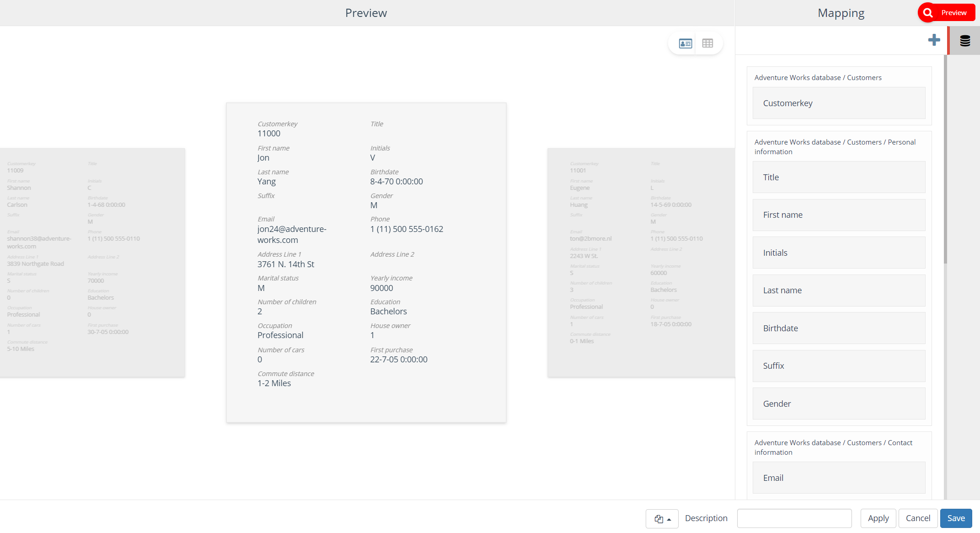Image resolution: width=980 pixels, height=533 pixels.
Task: Click the phone 1 (11) 500 555-0162
Action: click(x=407, y=229)
